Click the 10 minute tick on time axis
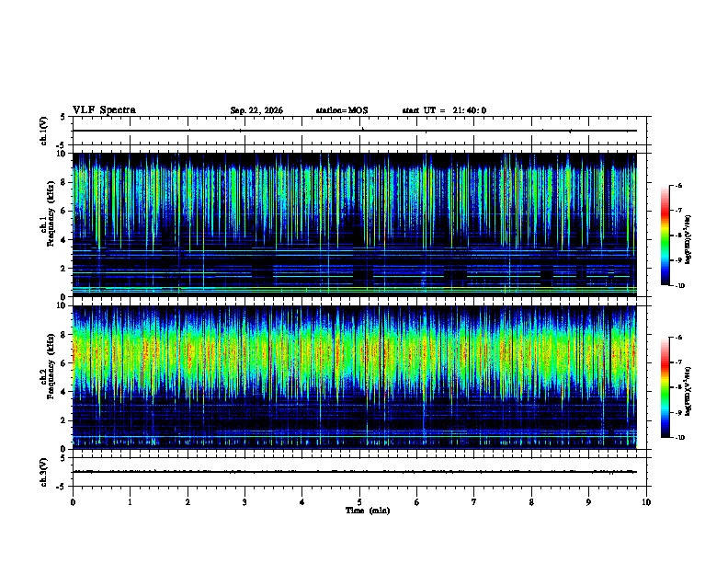The image size is (728, 563). pos(646,502)
